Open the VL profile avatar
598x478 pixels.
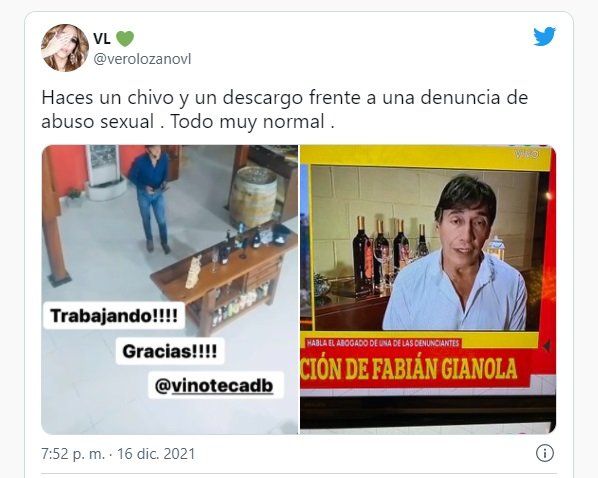pyautogui.click(x=65, y=48)
